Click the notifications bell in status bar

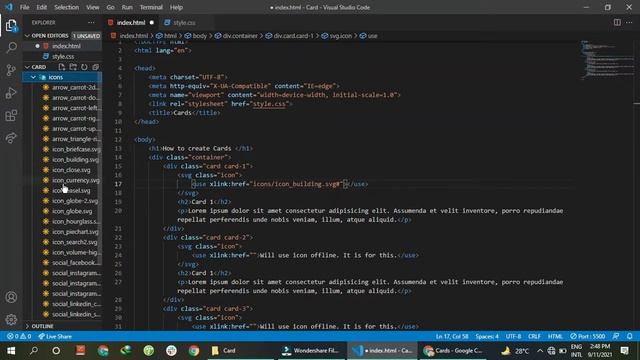[630, 336]
